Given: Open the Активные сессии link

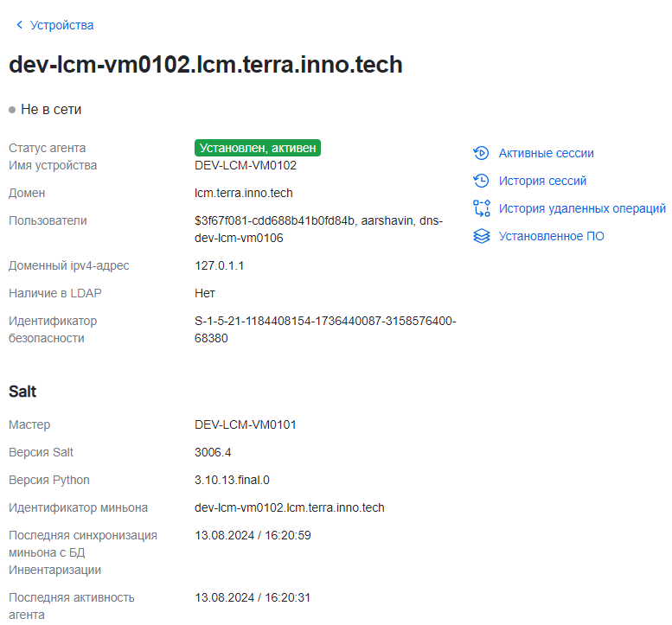Looking at the screenshot, I should tap(546, 153).
